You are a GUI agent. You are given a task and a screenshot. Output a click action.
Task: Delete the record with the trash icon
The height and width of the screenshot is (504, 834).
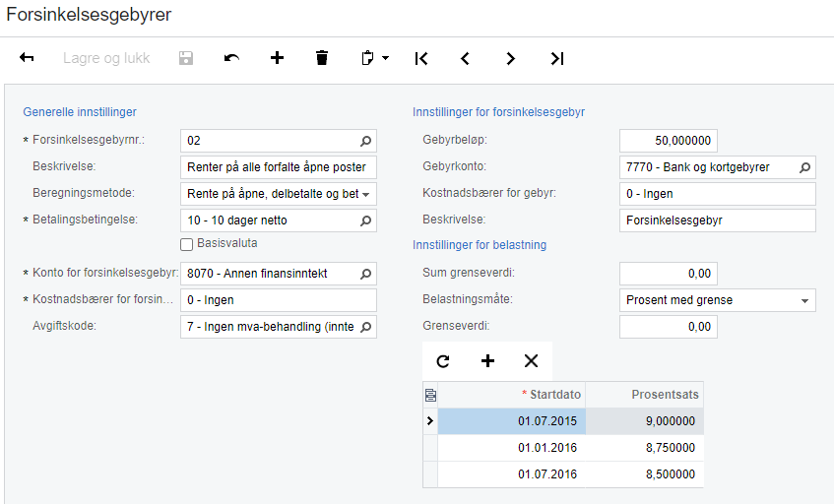(322, 58)
